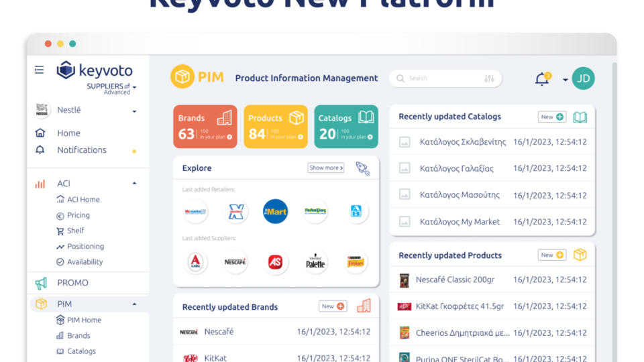The width and height of the screenshot is (644, 362).
Task: Expand the user account dropdown arrow
Action: (x=565, y=80)
